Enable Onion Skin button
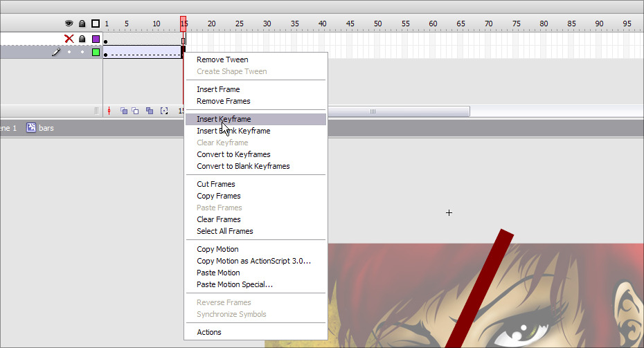The image size is (644, 348). click(x=124, y=111)
